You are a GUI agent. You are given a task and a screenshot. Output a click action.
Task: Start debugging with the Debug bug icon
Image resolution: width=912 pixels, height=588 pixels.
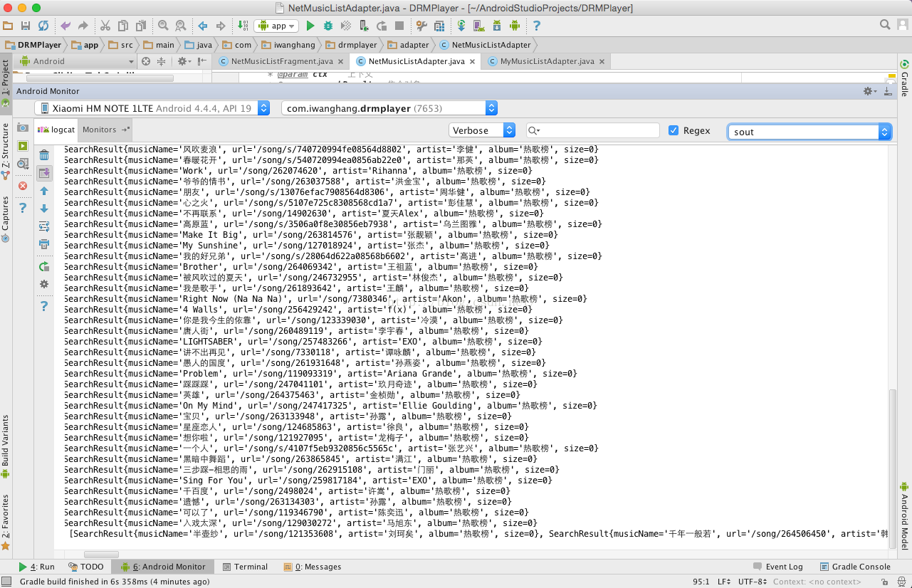click(328, 26)
